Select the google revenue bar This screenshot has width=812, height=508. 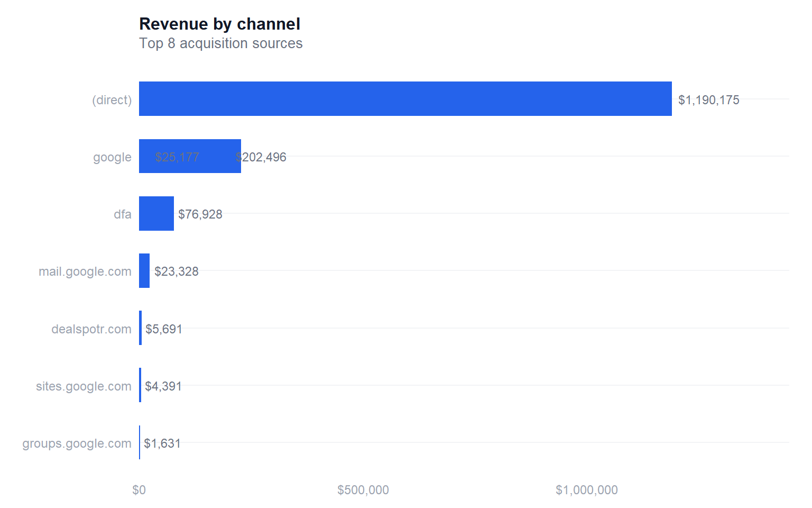point(190,156)
